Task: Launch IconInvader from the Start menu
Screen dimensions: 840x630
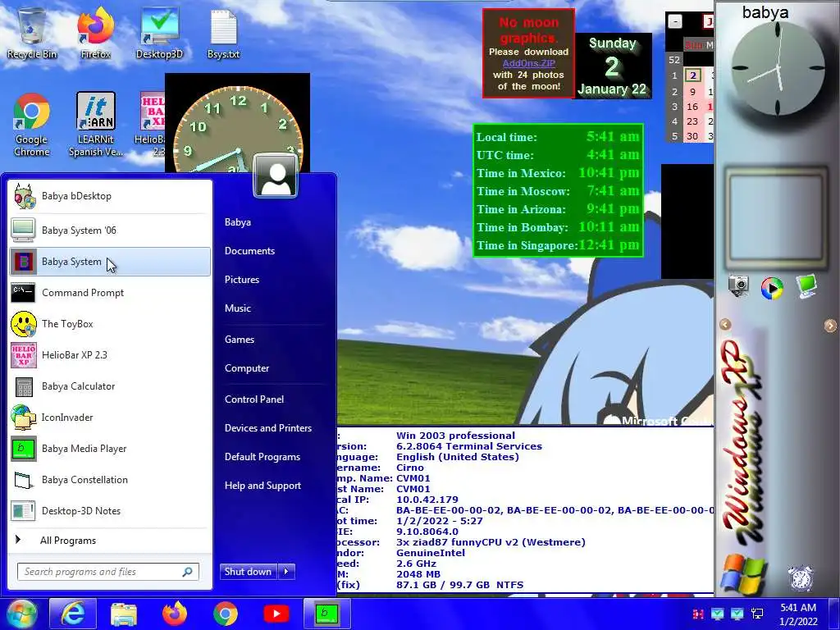Action: 110,417
